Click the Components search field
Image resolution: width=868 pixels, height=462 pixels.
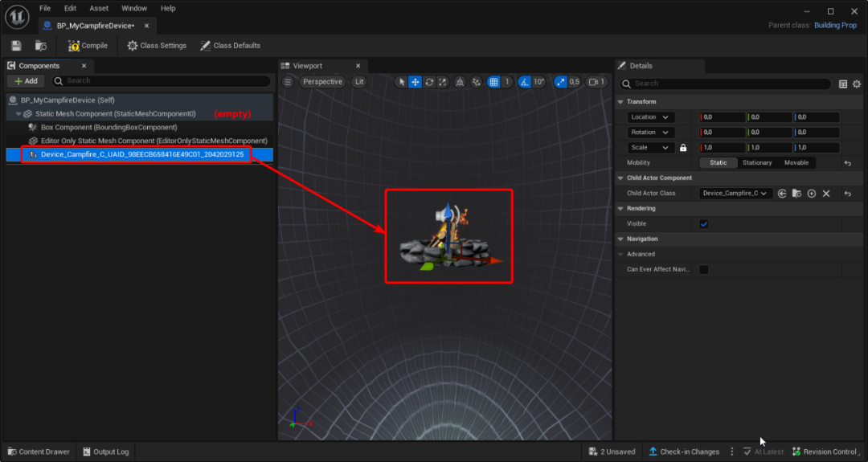162,81
